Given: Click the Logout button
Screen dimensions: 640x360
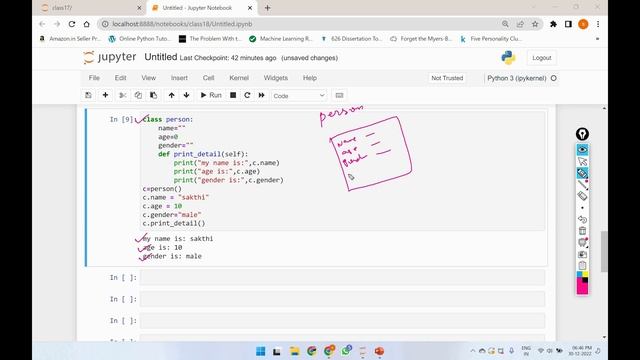Looking at the screenshot, I should point(542,58).
